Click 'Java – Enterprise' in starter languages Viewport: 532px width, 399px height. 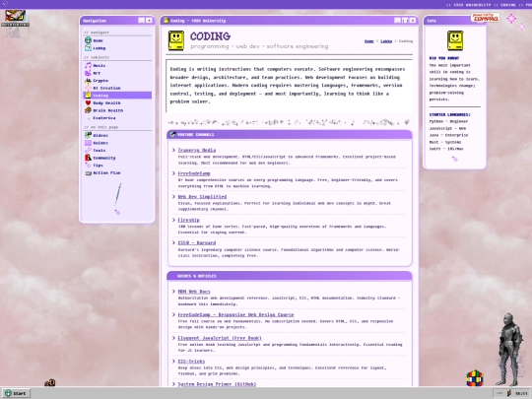pyautogui.click(x=448, y=135)
